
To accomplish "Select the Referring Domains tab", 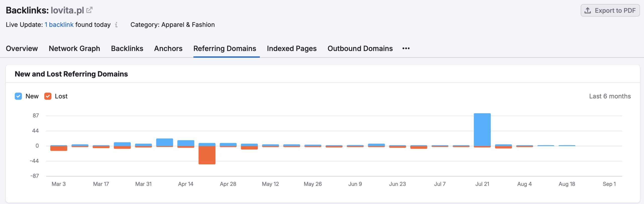I will click(x=225, y=48).
